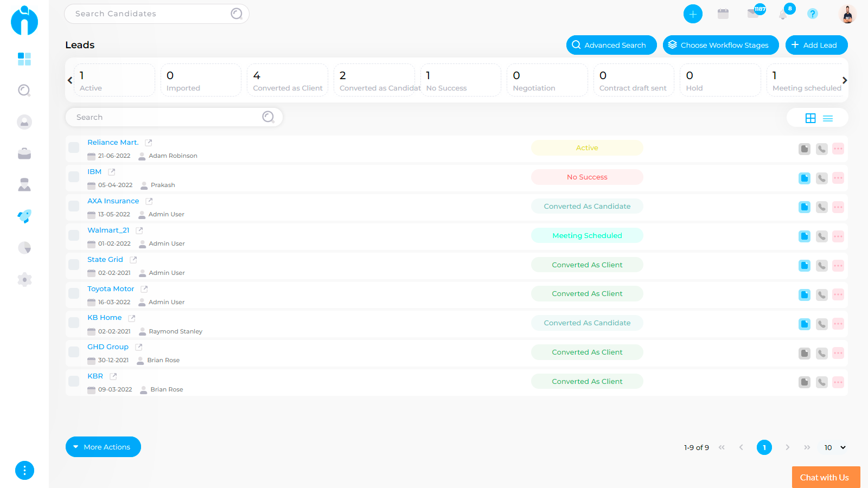Filter by the Active stage tab
The width and height of the screenshot is (868, 488).
point(114,80)
